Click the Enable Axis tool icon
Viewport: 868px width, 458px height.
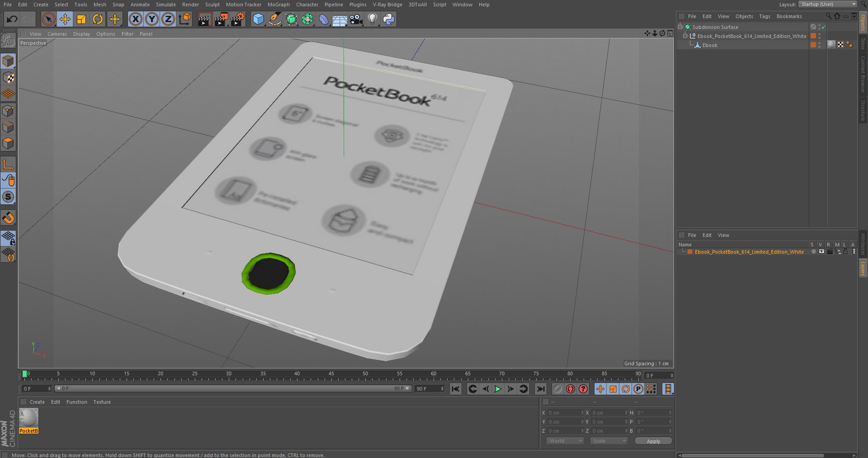(x=8, y=164)
